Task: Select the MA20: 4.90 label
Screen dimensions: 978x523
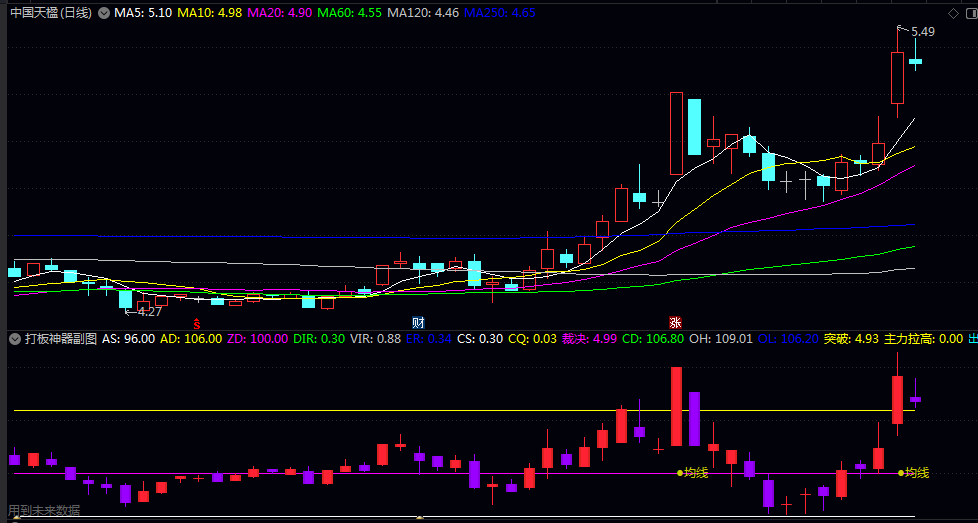Action: (x=280, y=13)
